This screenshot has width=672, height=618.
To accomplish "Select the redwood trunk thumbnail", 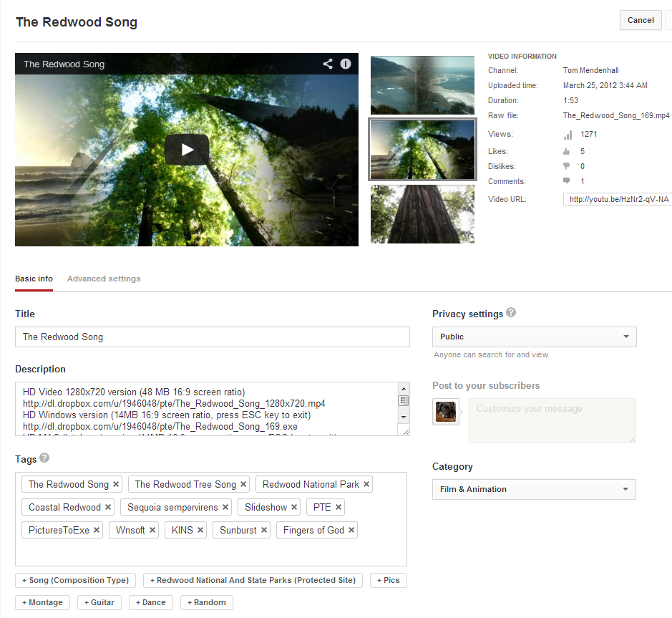I will pos(422,214).
